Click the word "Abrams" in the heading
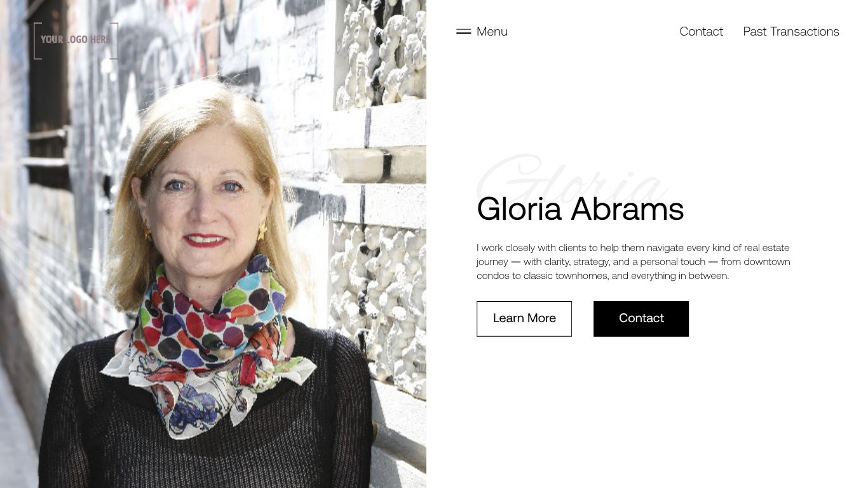This screenshot has width=868, height=488. coord(627,208)
